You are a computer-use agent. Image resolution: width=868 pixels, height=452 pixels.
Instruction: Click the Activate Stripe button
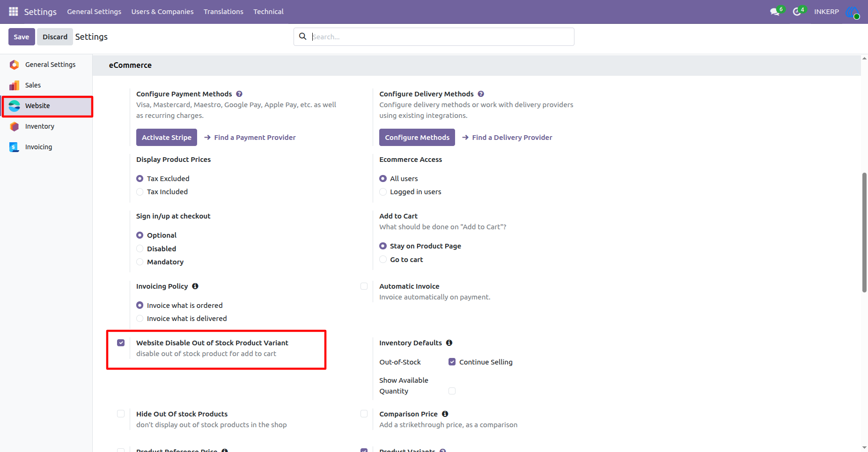point(167,138)
